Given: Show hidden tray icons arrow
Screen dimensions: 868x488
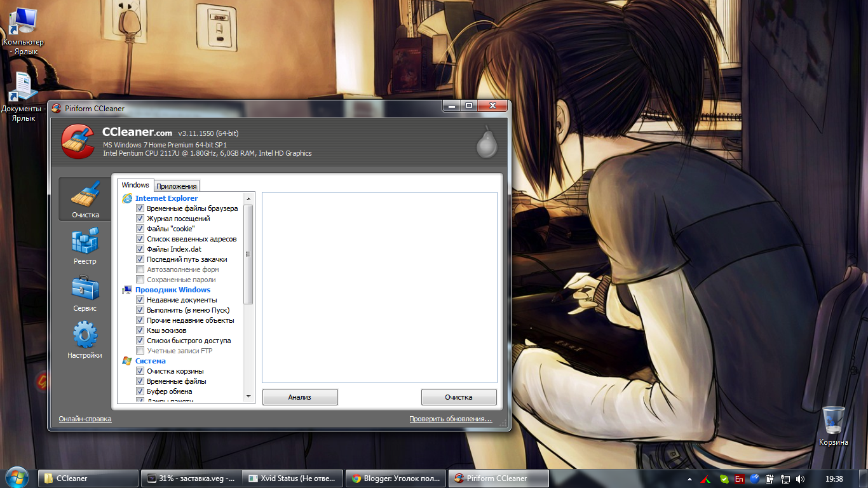Looking at the screenshot, I should [689, 478].
